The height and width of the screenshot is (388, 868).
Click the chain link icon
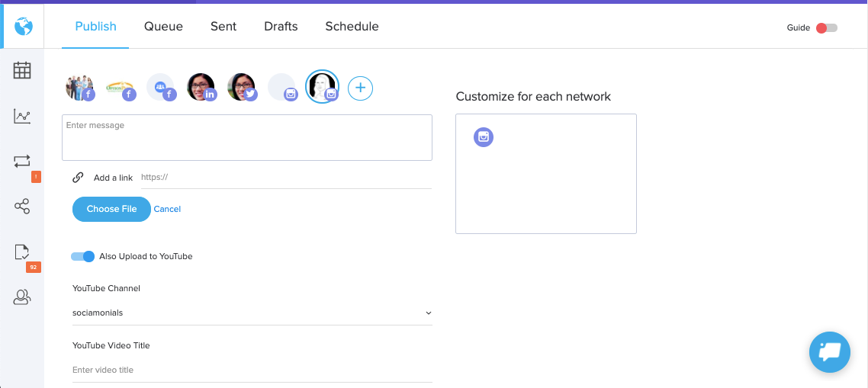[78, 177]
